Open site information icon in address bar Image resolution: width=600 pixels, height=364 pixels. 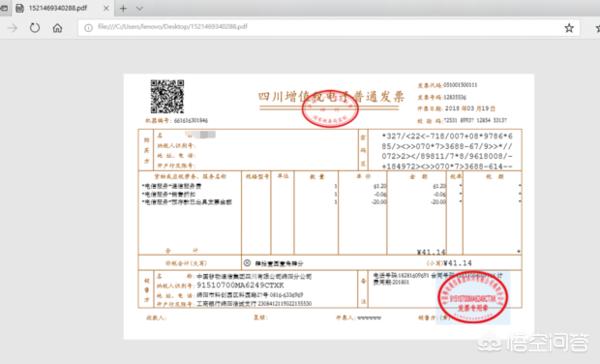pyautogui.click(x=88, y=28)
